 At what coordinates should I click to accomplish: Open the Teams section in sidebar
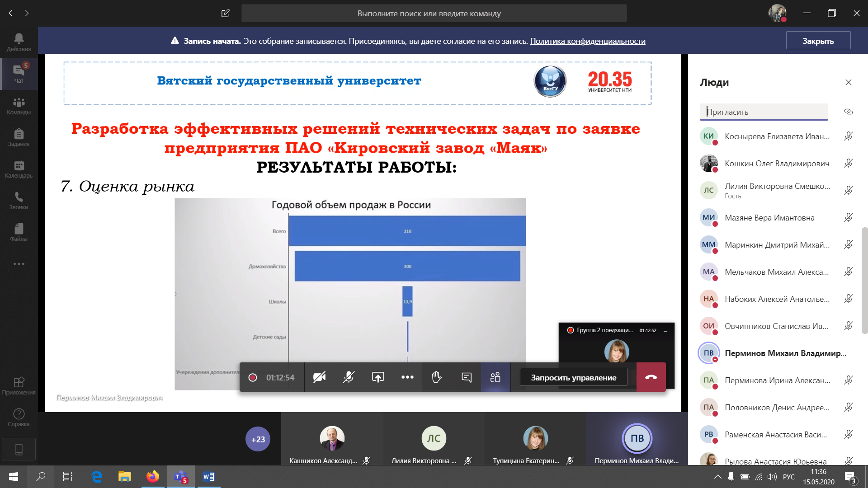tap(19, 106)
